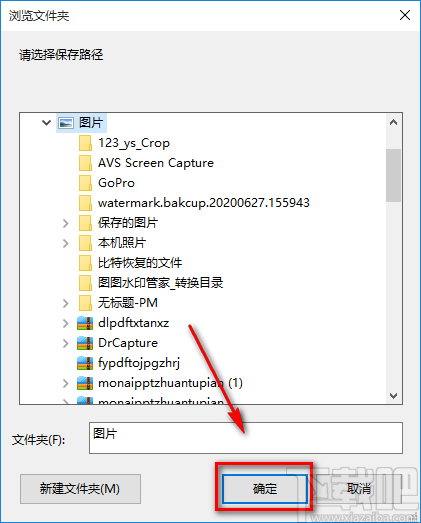This screenshot has height=523, width=421.
Task: Click the 确定 button
Action: 265,489
